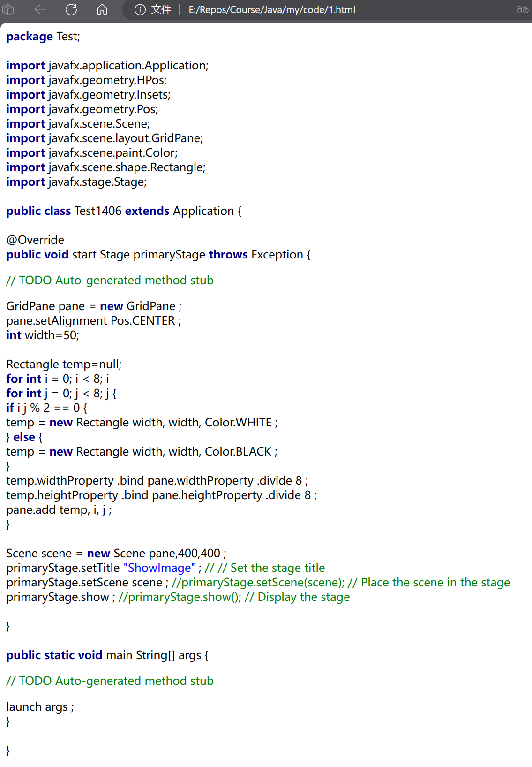The width and height of the screenshot is (532, 767).
Task: Click the "package" keyword on first line
Action: 30,37
